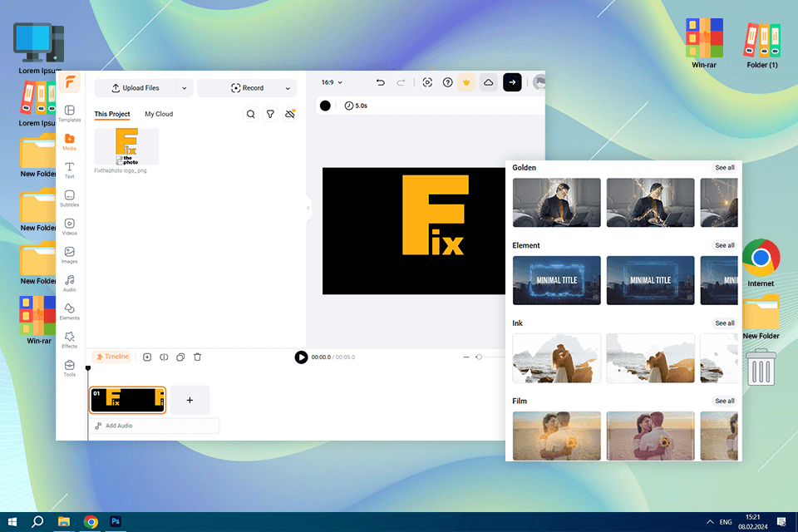Open the help question mark icon

point(447,82)
